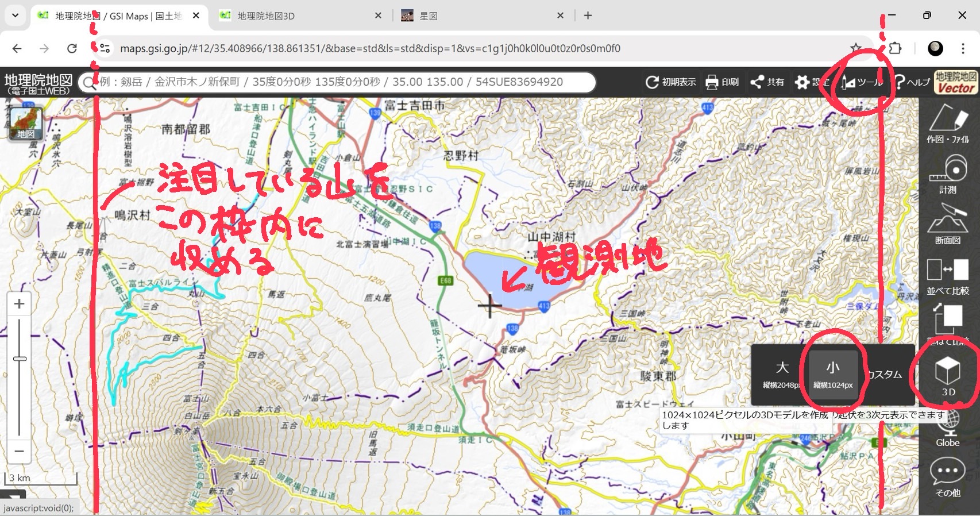Open the browser profile avatar

[935, 48]
